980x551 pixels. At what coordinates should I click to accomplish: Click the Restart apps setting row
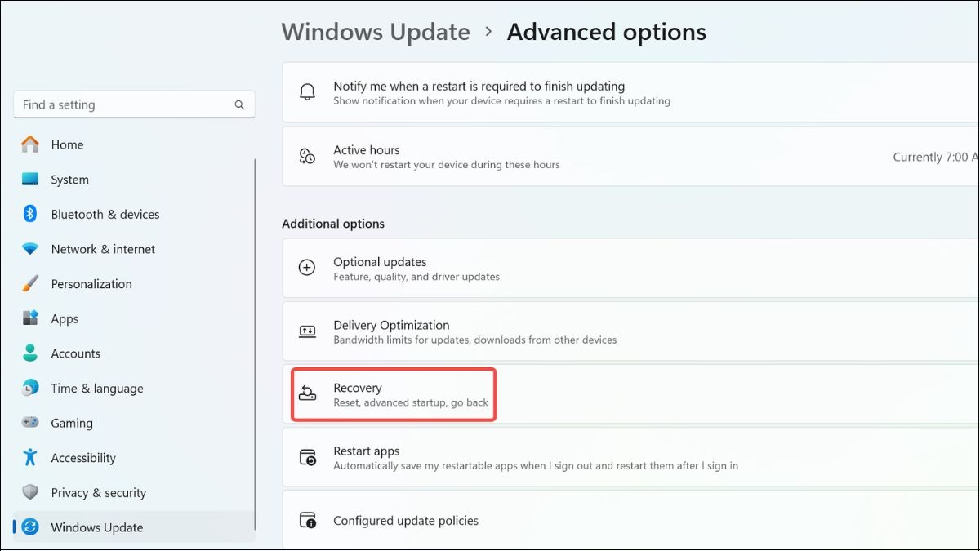point(630,457)
